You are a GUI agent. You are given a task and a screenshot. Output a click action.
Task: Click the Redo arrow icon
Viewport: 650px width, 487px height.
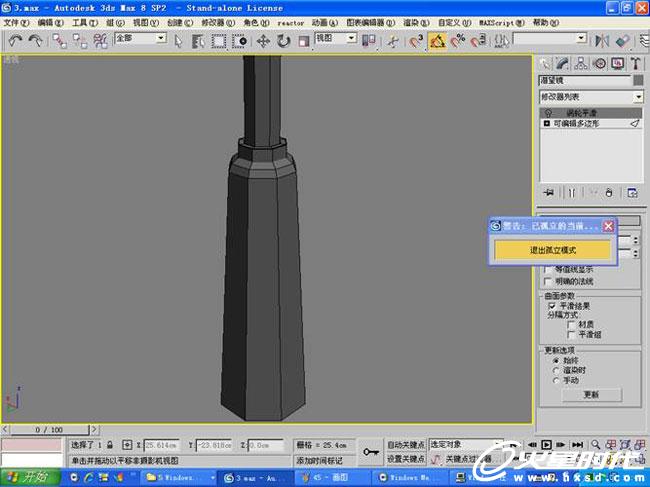35,41
